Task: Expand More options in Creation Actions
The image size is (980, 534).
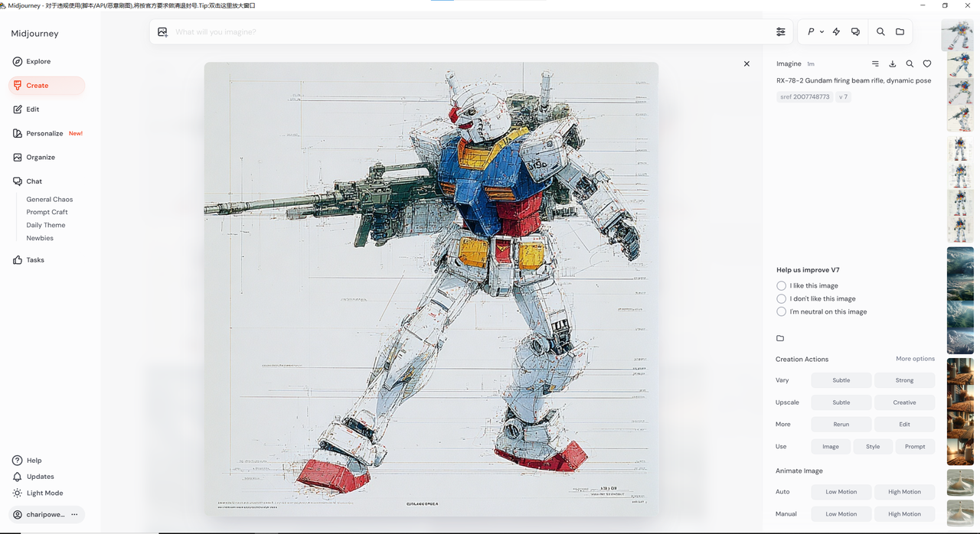Action: 915,359
